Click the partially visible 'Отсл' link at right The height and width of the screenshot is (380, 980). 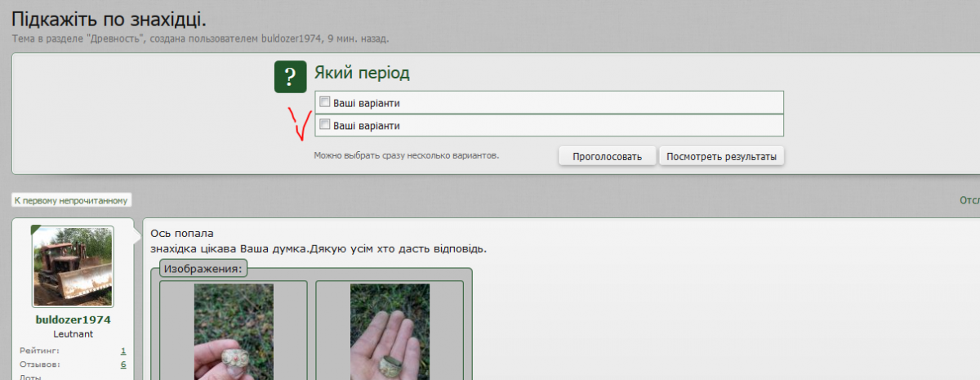(969, 200)
